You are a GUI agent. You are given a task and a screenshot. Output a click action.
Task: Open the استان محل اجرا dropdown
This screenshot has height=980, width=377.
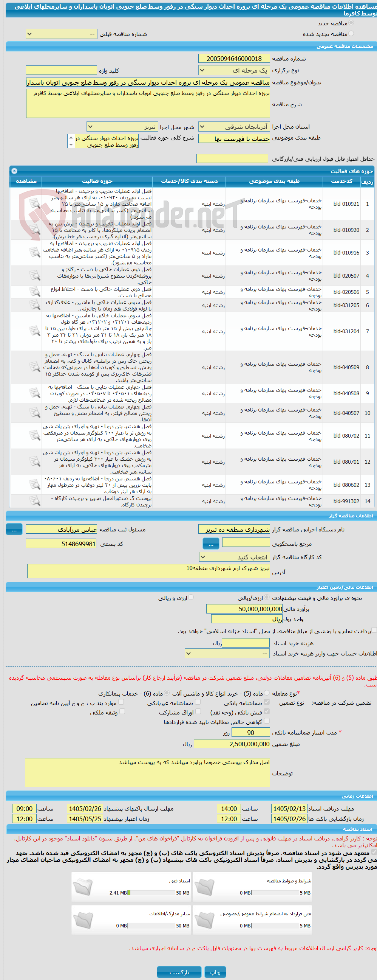234,127
